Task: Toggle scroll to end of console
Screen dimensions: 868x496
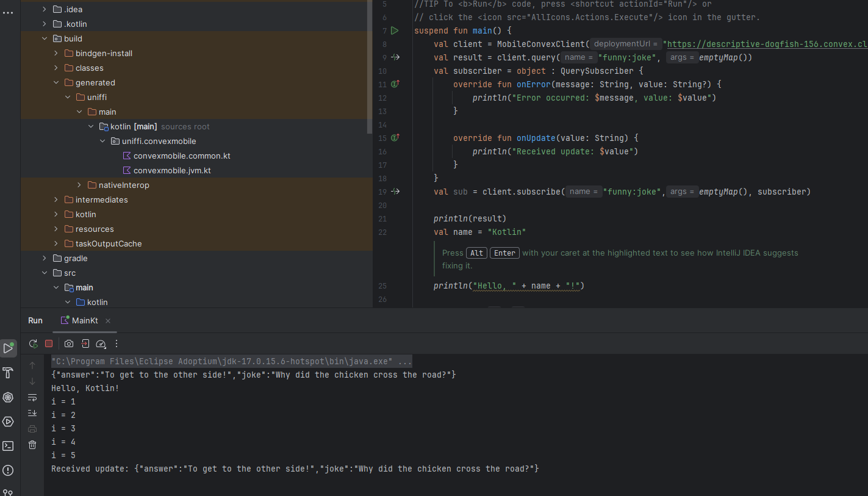Action: [32, 413]
